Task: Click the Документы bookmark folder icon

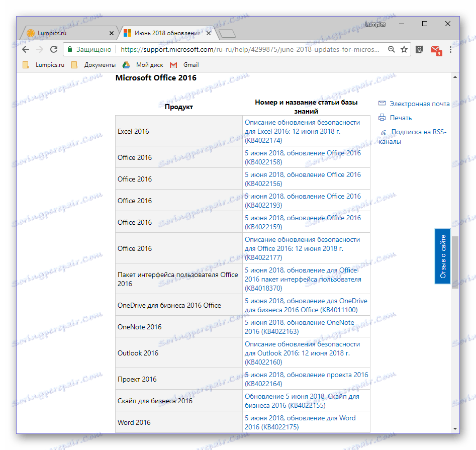Action: (74, 65)
